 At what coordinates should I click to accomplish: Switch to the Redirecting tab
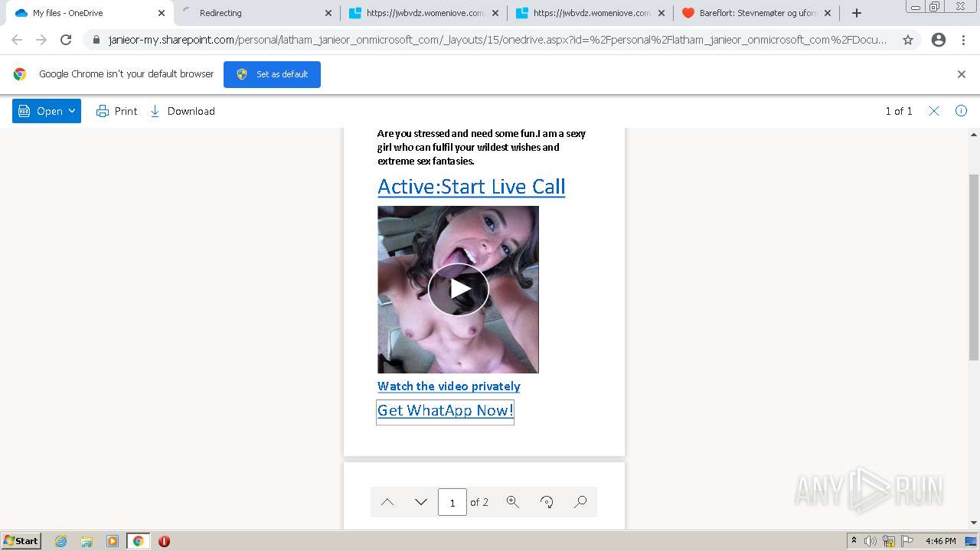(x=253, y=13)
